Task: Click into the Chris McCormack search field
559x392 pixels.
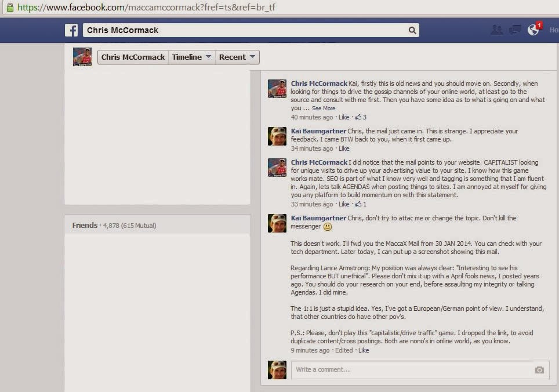Action: pos(251,30)
